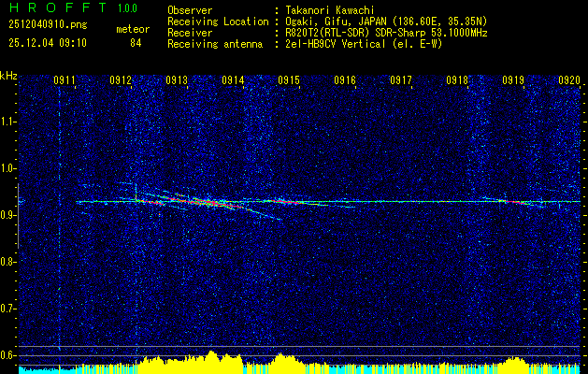Viewport: 588px width, 374px height.
Task: Click the 0916 time marker
Action: pos(345,80)
